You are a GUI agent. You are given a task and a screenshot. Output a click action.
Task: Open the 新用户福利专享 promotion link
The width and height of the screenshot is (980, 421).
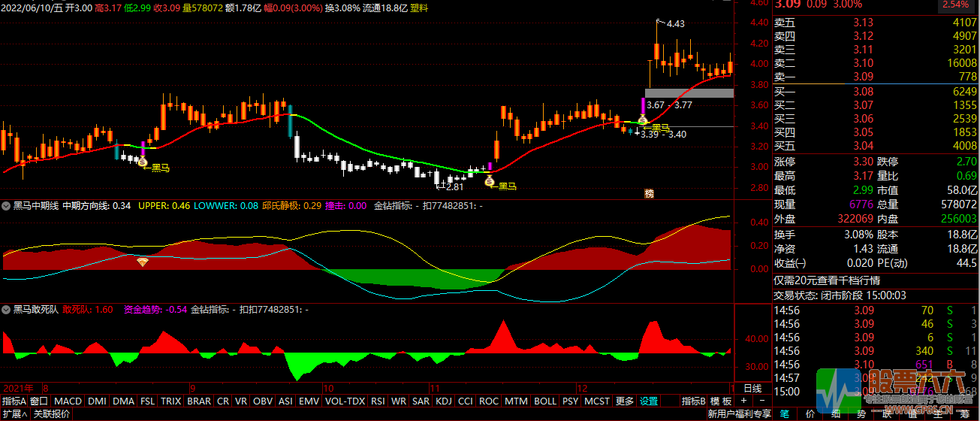pyautogui.click(x=739, y=413)
